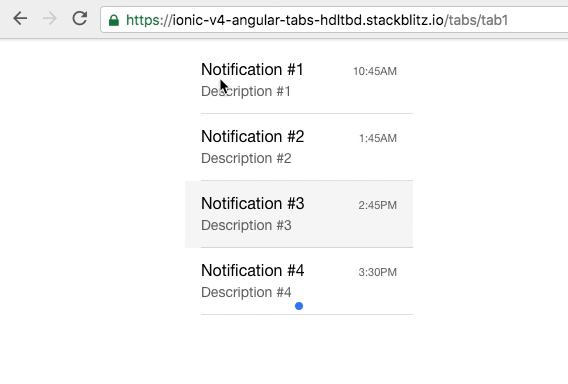Click the 10:45AM timestamp
The image size is (568, 384).
pyautogui.click(x=375, y=71)
